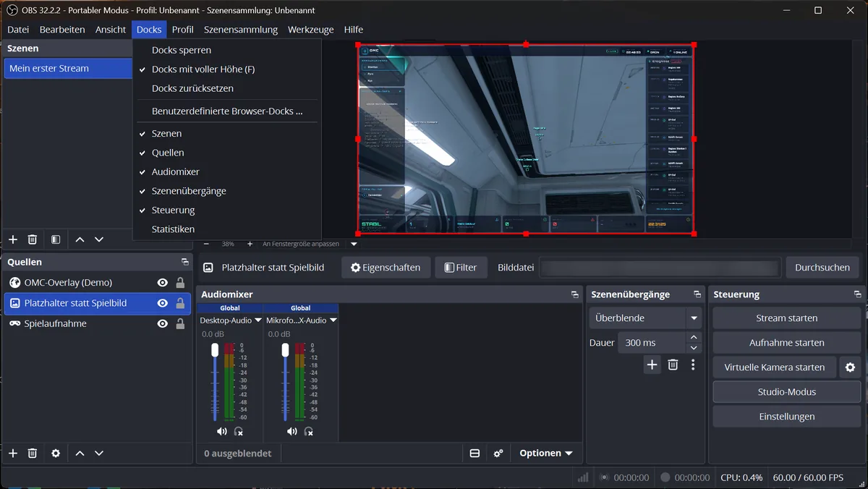The width and height of the screenshot is (868, 489).
Task: Open source properties gear in Quellen toolbar
Action: pos(56,453)
